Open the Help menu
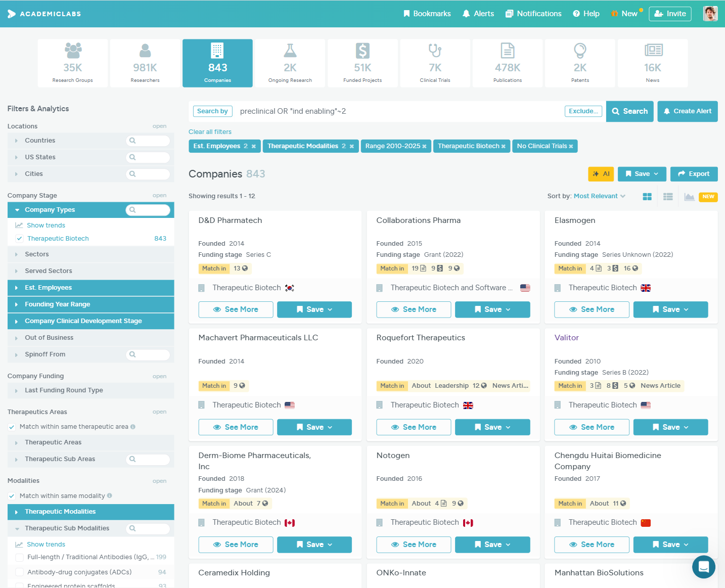Screen dimensions: 725x588 pos(586,14)
